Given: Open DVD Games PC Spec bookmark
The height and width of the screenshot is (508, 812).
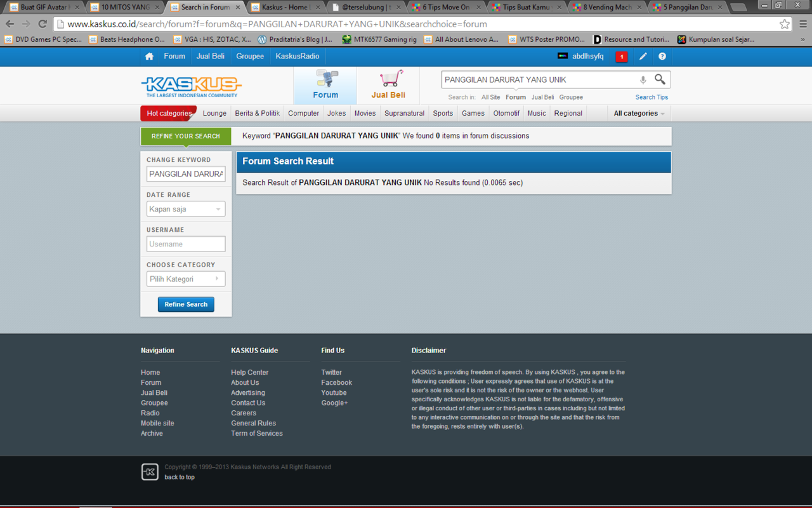Looking at the screenshot, I should point(43,39).
